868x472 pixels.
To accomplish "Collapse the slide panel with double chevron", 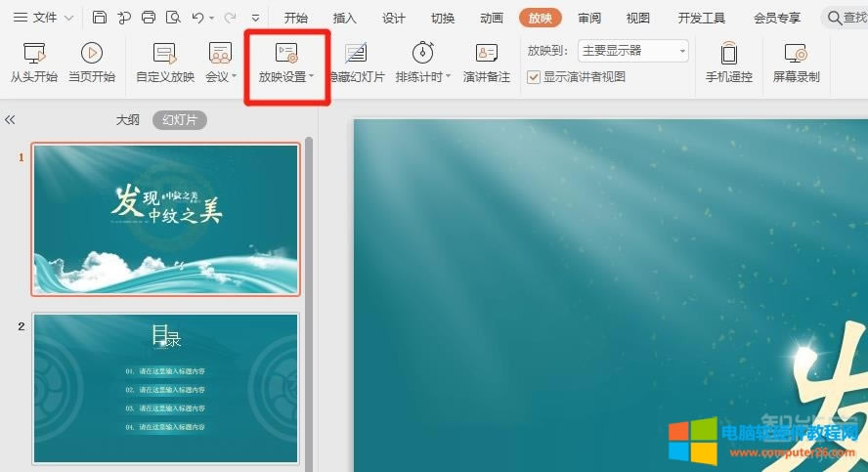I will coord(10,119).
